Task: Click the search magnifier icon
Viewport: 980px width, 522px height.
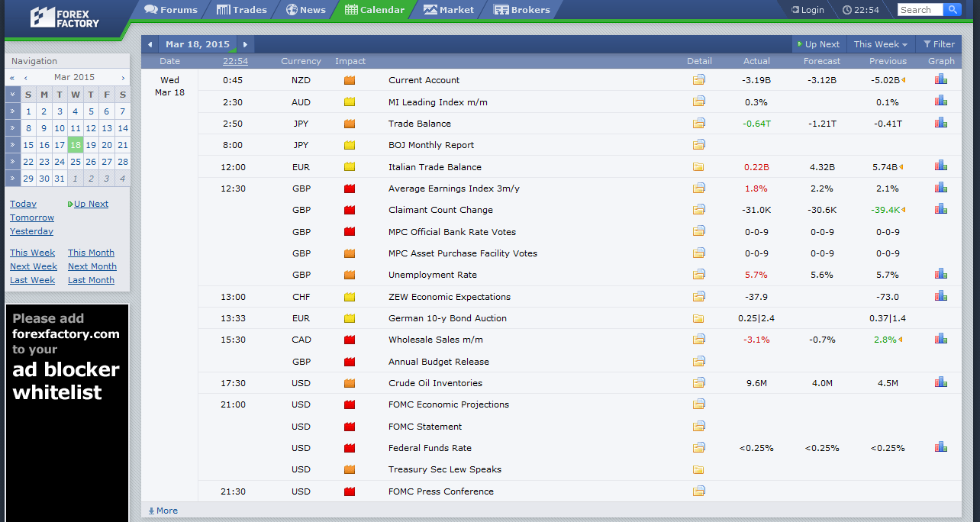Action: (x=952, y=10)
